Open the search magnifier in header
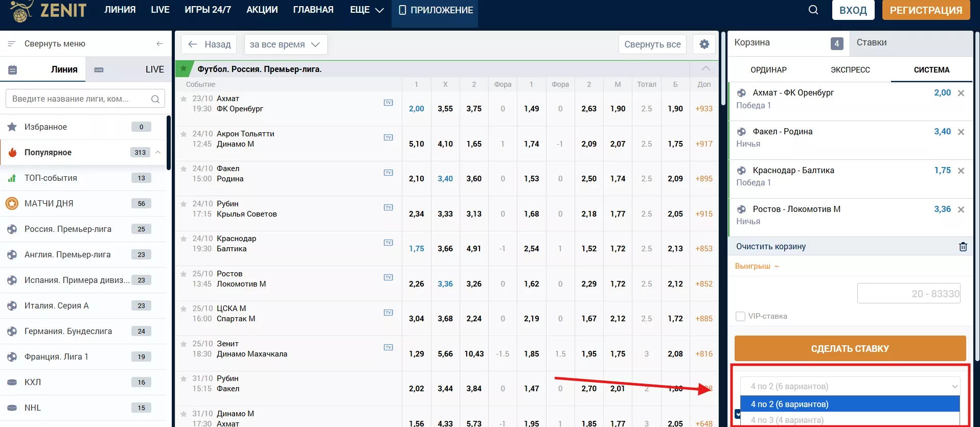This screenshot has height=427, width=980. [813, 10]
